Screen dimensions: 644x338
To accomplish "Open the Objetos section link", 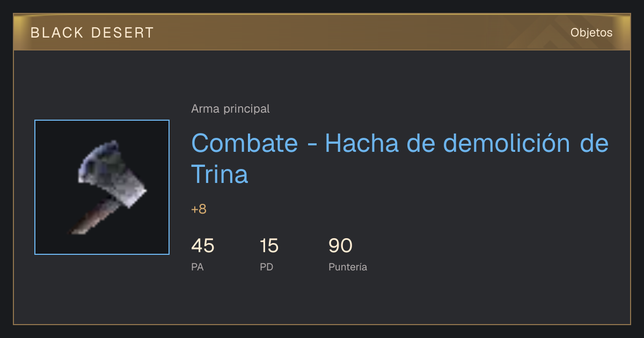I will [x=591, y=33].
